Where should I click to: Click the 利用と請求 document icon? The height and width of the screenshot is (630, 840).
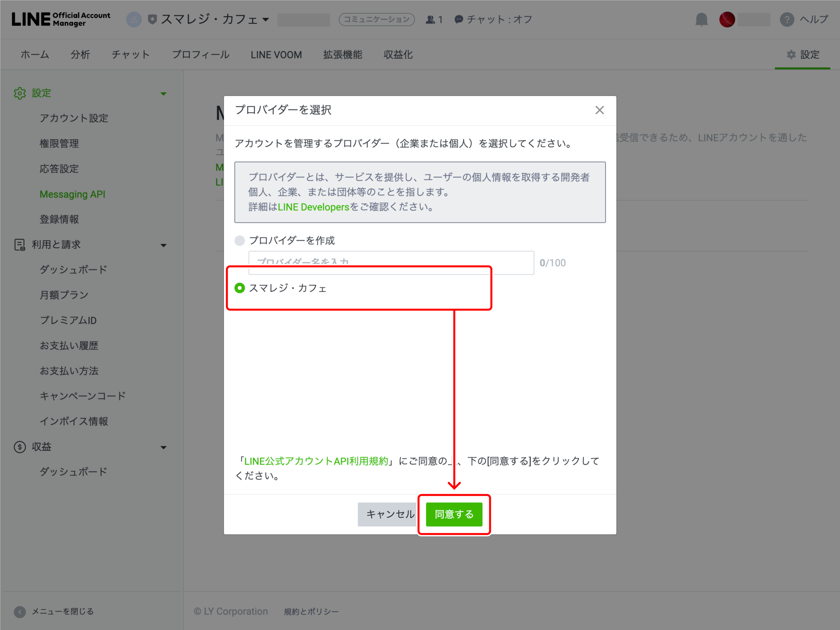(x=20, y=244)
